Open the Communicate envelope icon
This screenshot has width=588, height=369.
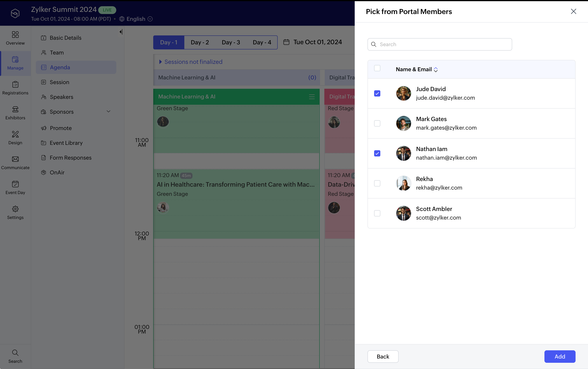coord(15,163)
